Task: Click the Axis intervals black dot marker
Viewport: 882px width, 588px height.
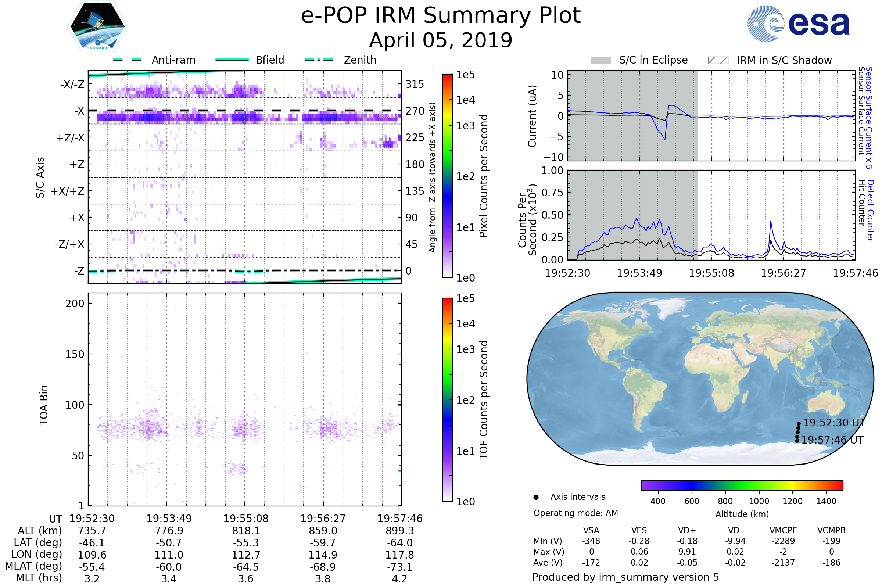Action: point(536,497)
